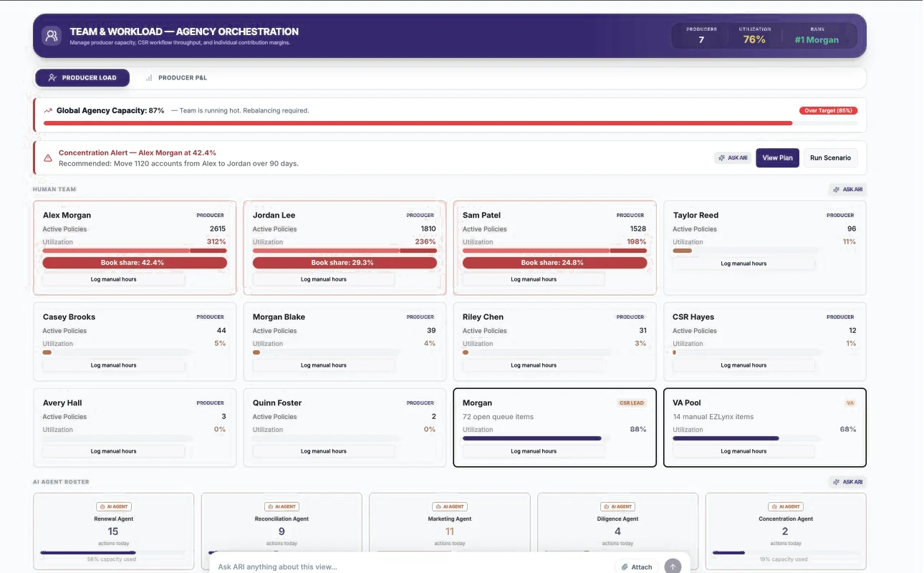Click the CSR LEAD tag on Morgan's card

tap(632, 403)
